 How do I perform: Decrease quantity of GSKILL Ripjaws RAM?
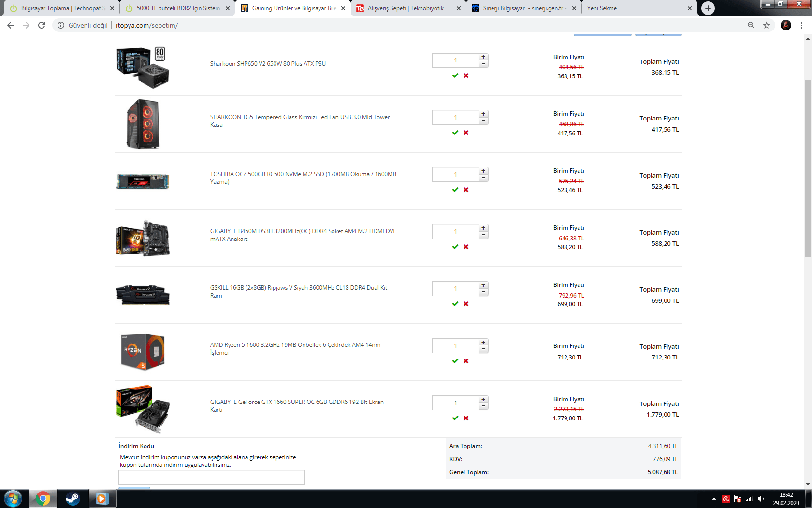point(483,292)
